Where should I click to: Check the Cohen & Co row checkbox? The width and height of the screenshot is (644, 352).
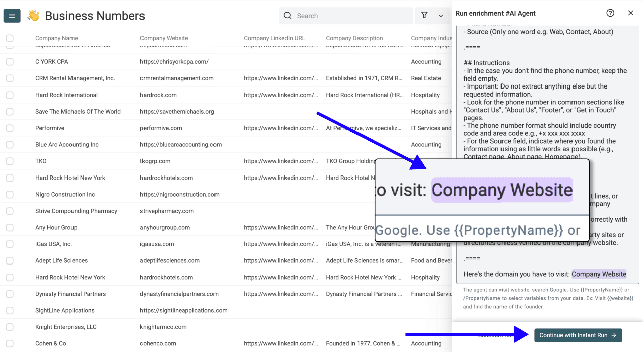[9, 343]
